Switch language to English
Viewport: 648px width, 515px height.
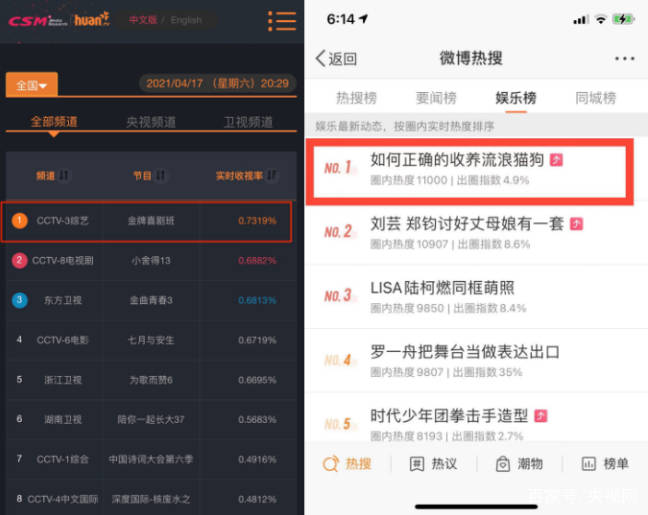click(186, 20)
